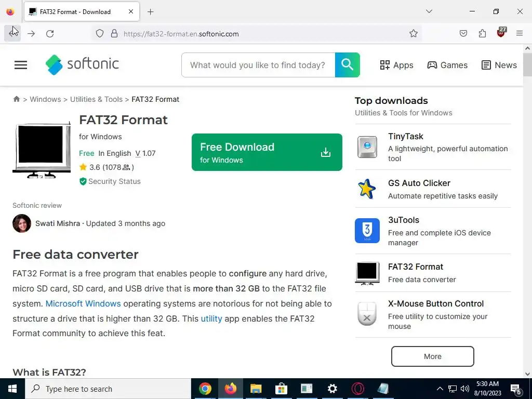Launch Google Chrome from the taskbar
This screenshot has height=399, width=532.
click(x=205, y=389)
